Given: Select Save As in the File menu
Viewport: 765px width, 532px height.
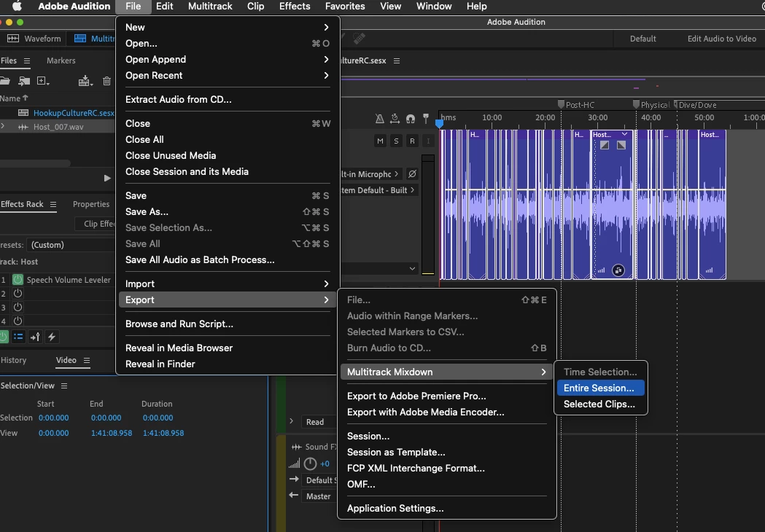Looking at the screenshot, I should click(x=228, y=211).
